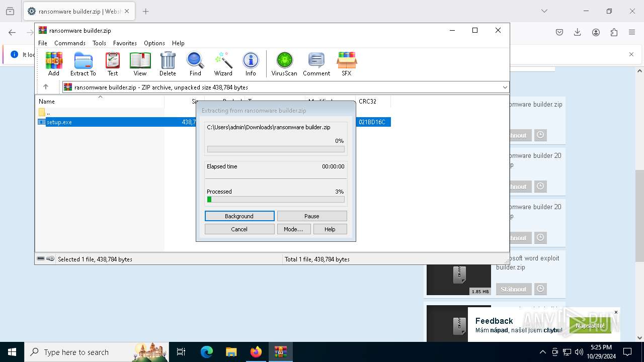Open the notification center icon

pos(627,352)
